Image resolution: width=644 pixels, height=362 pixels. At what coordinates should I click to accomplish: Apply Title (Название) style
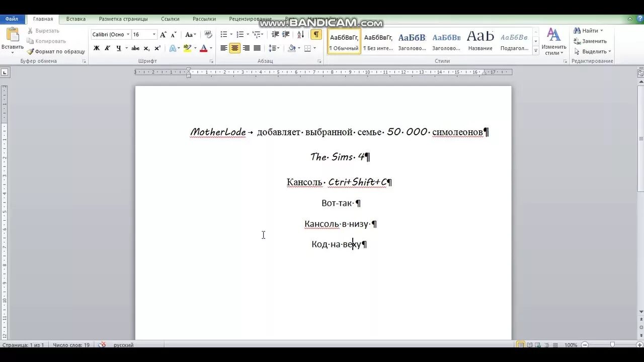tap(480, 41)
